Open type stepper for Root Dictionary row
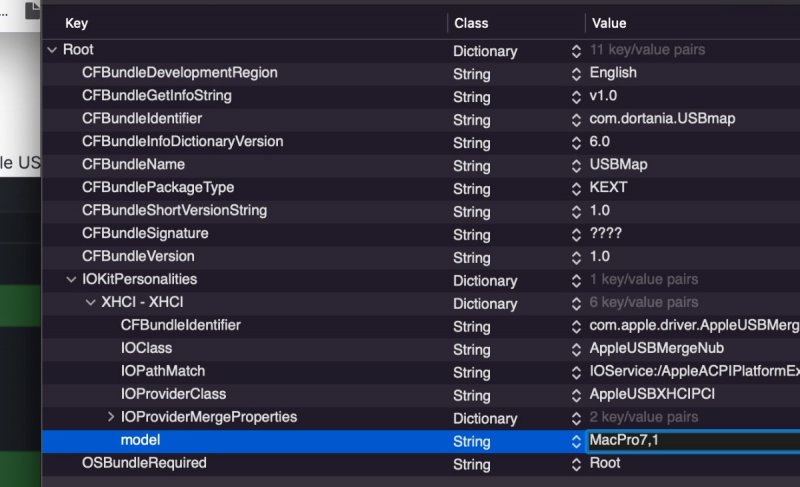Viewport: 800px width, 487px height. tap(576, 50)
